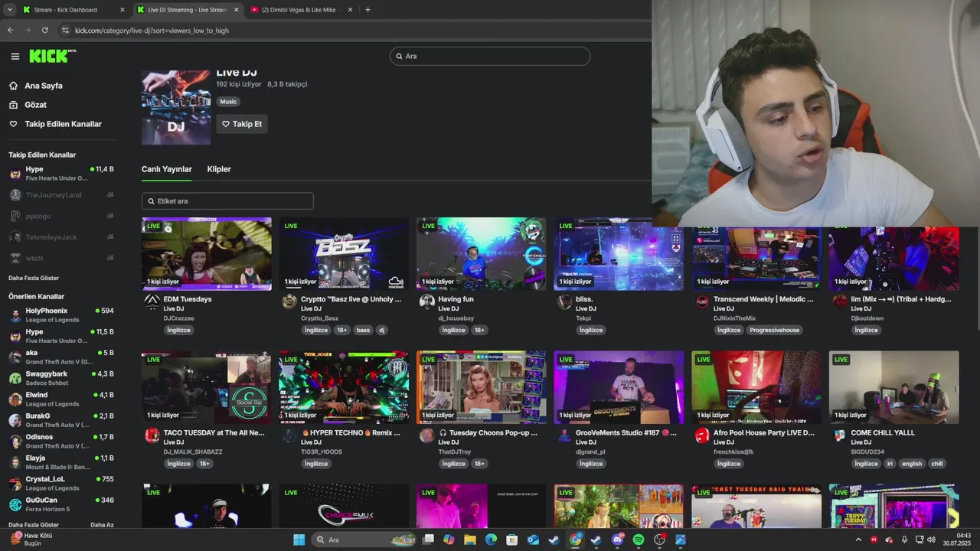
Task: Open TACO TUESDAY stream thumbnail
Action: 206,387
